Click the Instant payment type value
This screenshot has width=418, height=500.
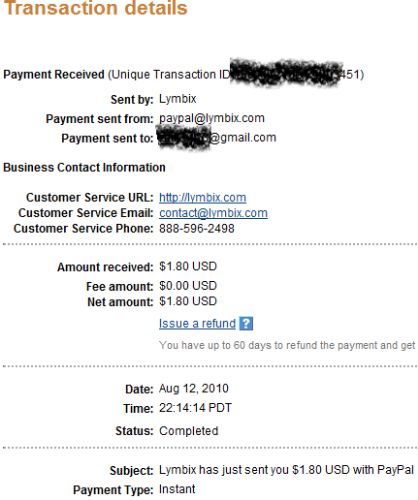pos(177,489)
